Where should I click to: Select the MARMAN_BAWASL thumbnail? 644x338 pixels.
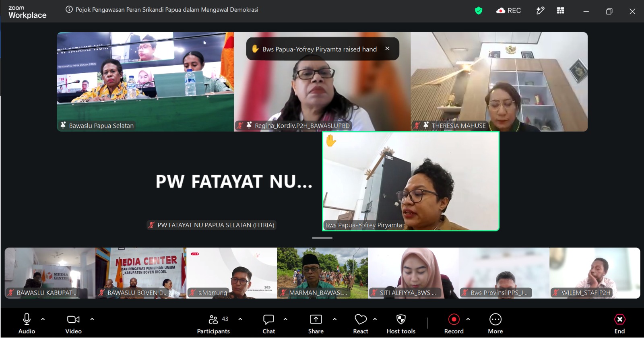click(322, 273)
